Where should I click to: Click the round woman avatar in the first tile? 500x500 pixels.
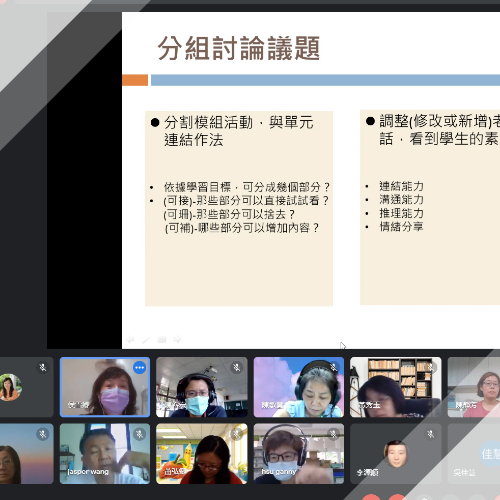(11, 387)
